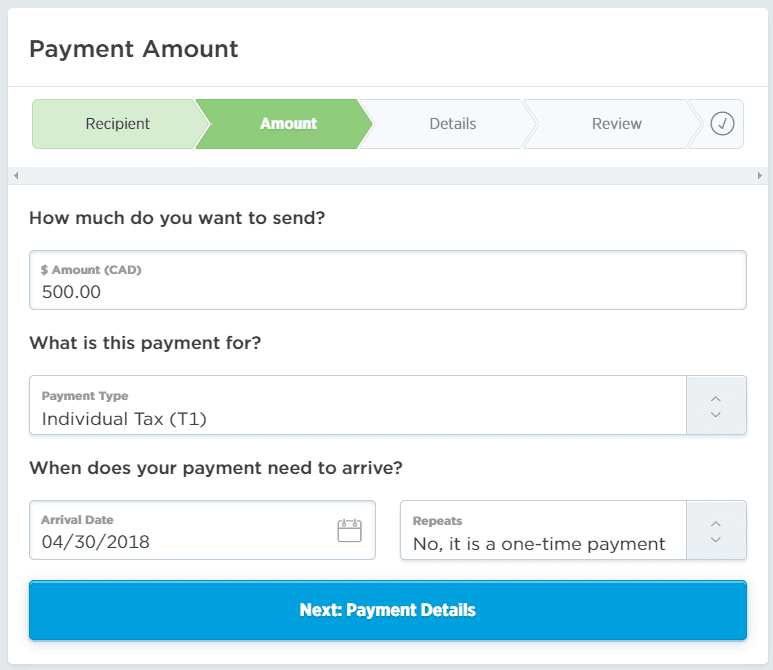Click the 'Payment Type' field label
The image size is (773, 670).
(85, 396)
